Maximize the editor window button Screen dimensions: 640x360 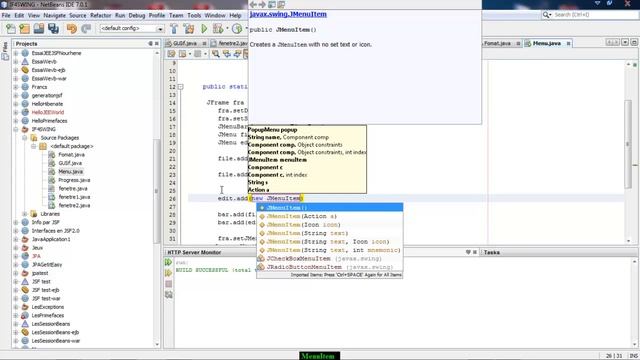pyautogui.click(x=634, y=42)
